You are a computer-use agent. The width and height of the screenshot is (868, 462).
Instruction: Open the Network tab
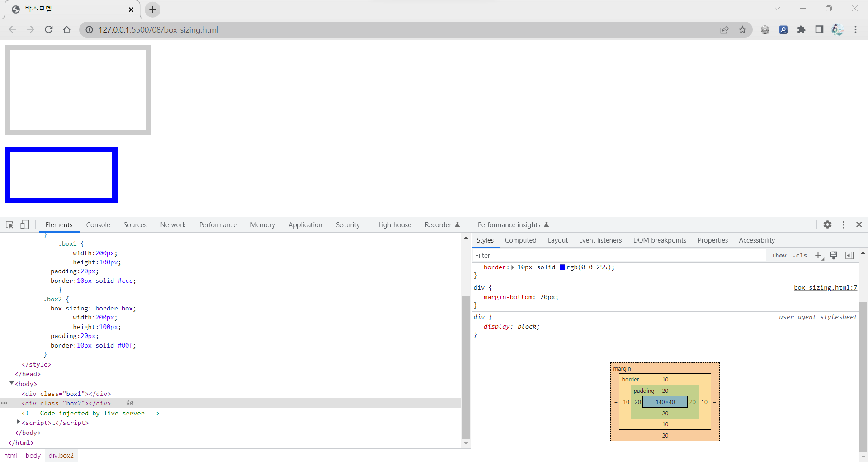point(173,225)
